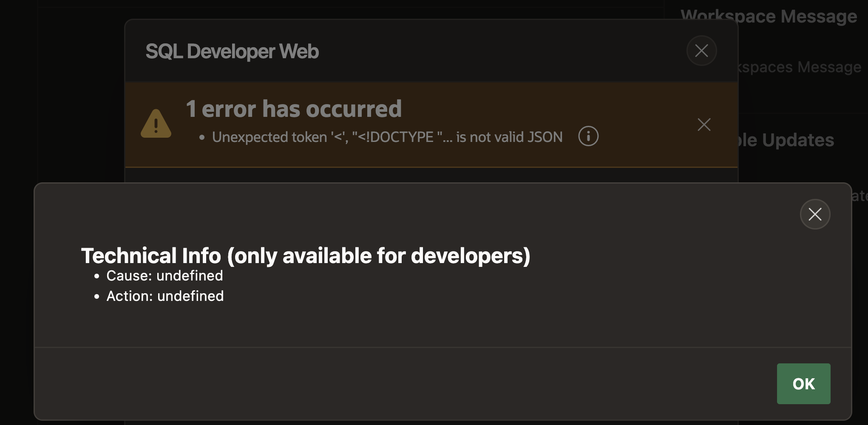Click the yellow warning triangle icon

[156, 124]
